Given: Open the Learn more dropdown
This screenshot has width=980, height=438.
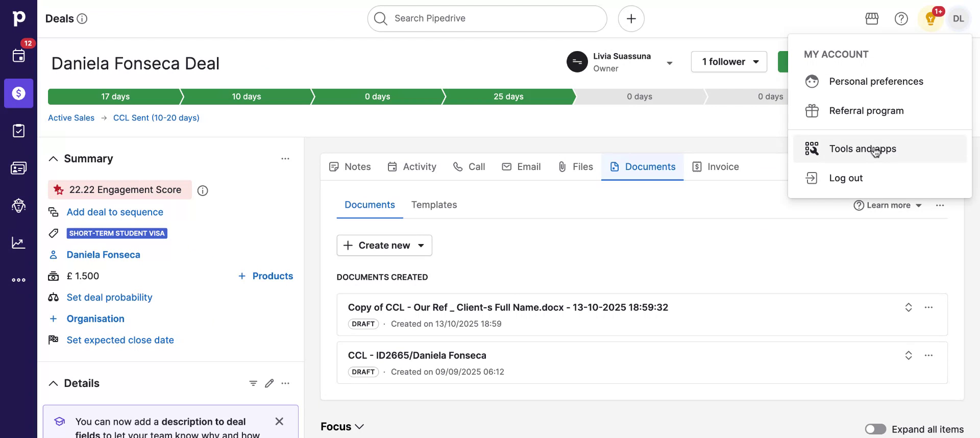Looking at the screenshot, I should click(888, 205).
